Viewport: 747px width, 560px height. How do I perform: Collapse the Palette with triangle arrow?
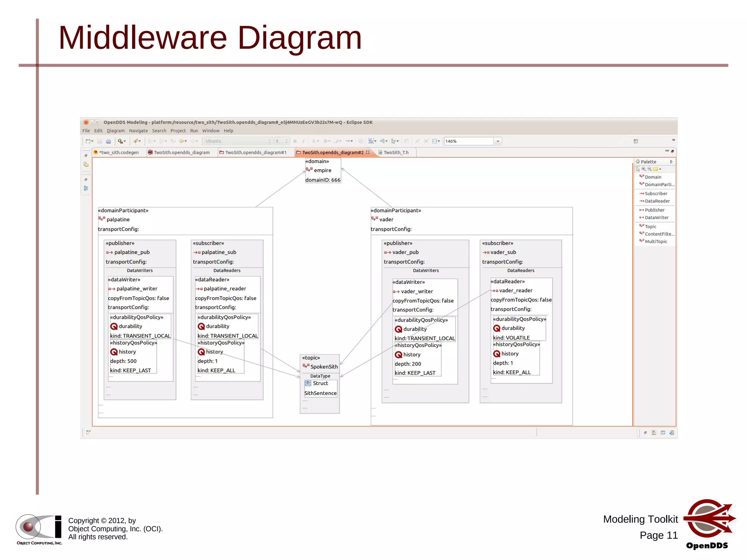point(671,162)
